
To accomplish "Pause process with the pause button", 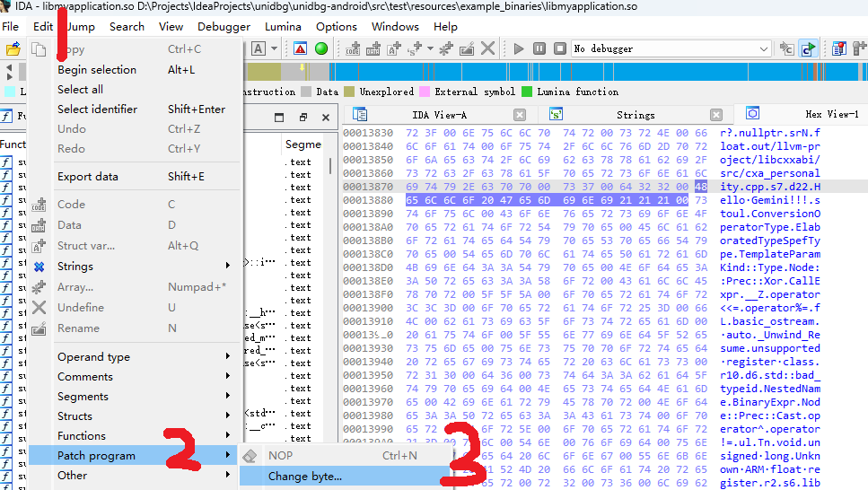I will coord(539,48).
